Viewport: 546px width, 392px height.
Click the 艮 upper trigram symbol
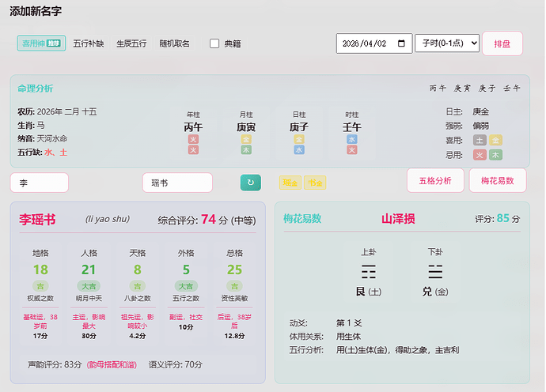[x=369, y=272]
